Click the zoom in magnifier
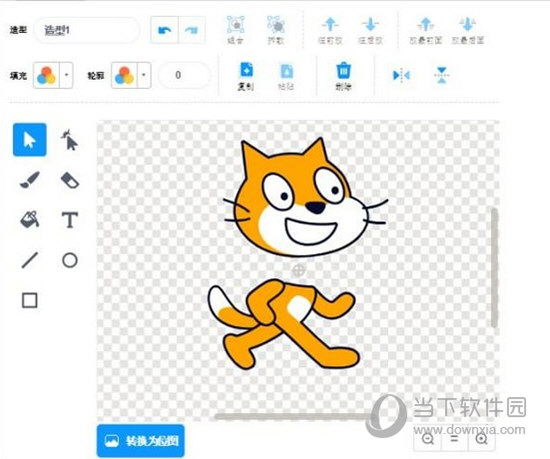The image size is (550, 459). click(481, 439)
